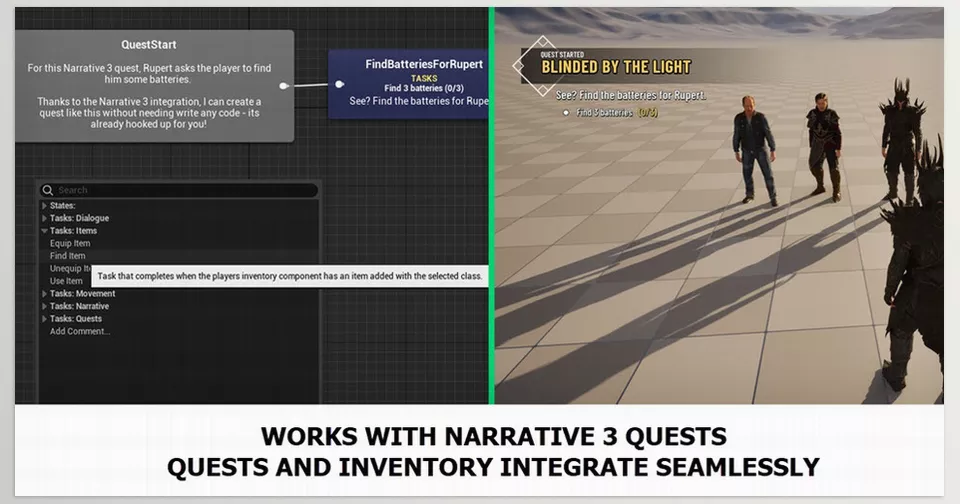Click the yellow TASKS label in the node
This screenshot has width=960, height=504.
[x=424, y=78]
